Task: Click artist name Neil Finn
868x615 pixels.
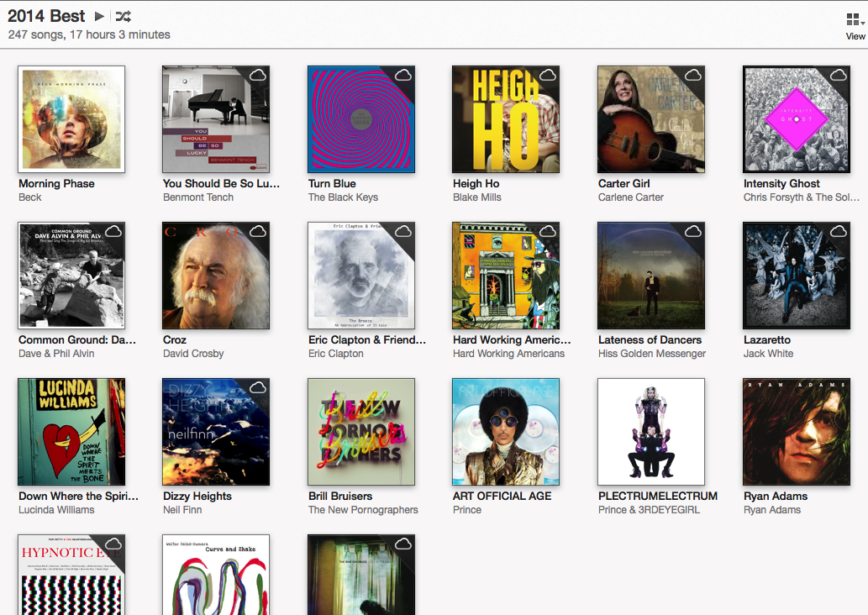Action: click(182, 510)
